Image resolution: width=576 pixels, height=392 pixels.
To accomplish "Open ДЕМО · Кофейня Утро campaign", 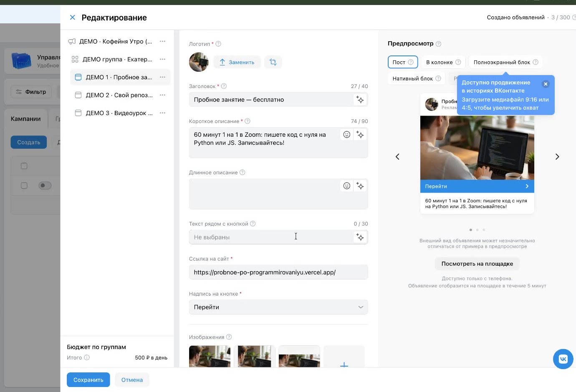I will tap(116, 41).
